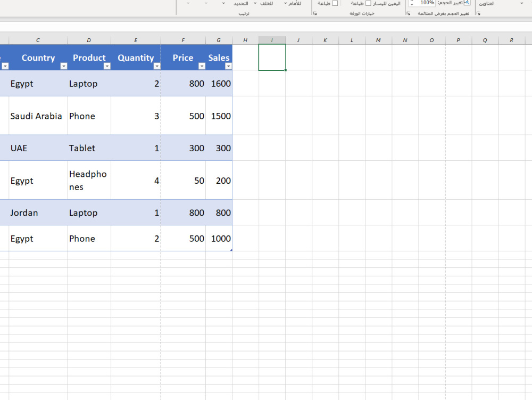Select column D header
Screen dimensions: 532x400
[x=89, y=40]
